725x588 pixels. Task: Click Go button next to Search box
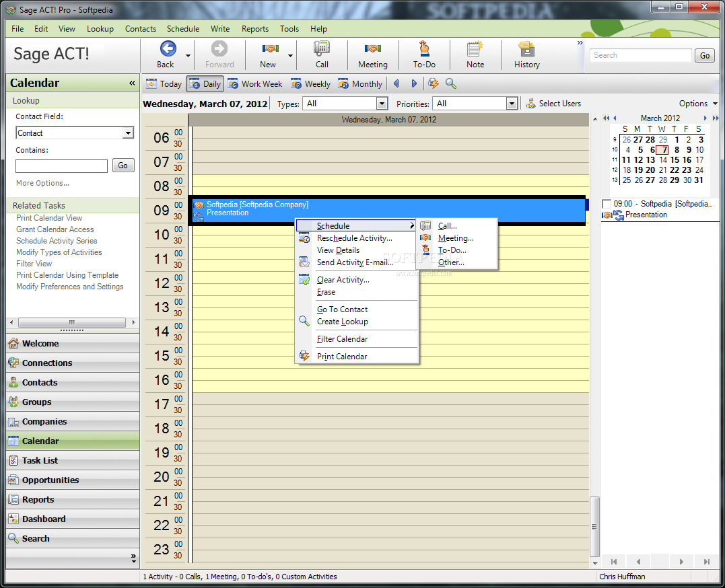point(705,55)
